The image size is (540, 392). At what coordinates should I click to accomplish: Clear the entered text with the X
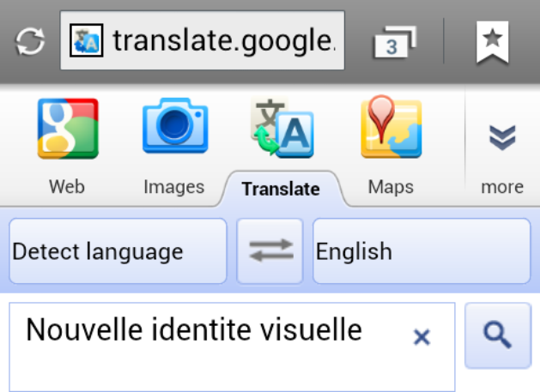pos(422,337)
